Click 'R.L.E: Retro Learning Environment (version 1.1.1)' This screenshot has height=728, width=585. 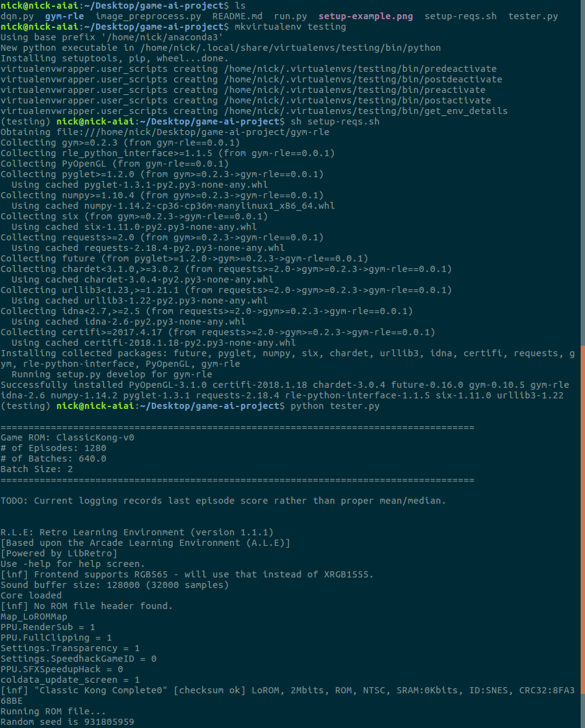(137, 533)
